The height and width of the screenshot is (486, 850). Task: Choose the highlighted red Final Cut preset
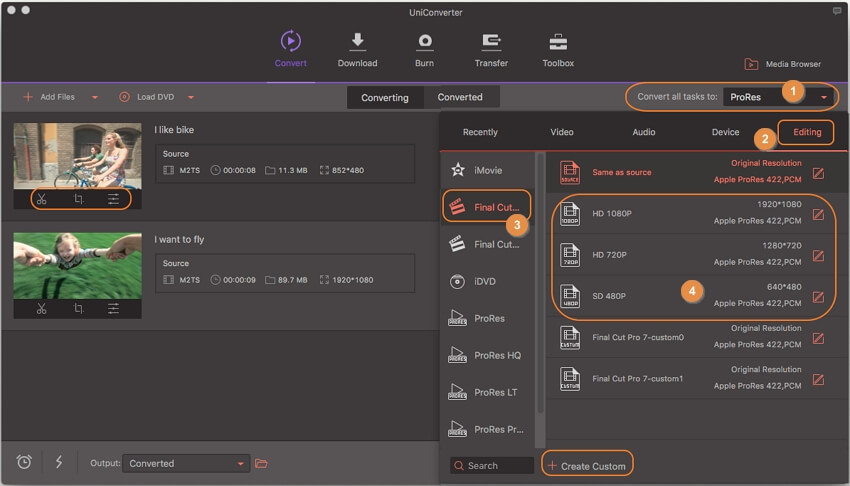pos(487,207)
